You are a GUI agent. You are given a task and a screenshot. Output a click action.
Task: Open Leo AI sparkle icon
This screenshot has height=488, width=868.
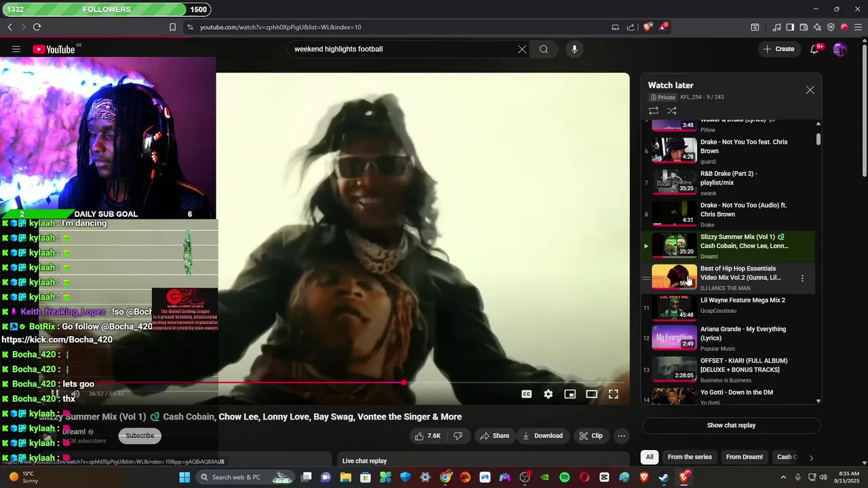[817, 27]
